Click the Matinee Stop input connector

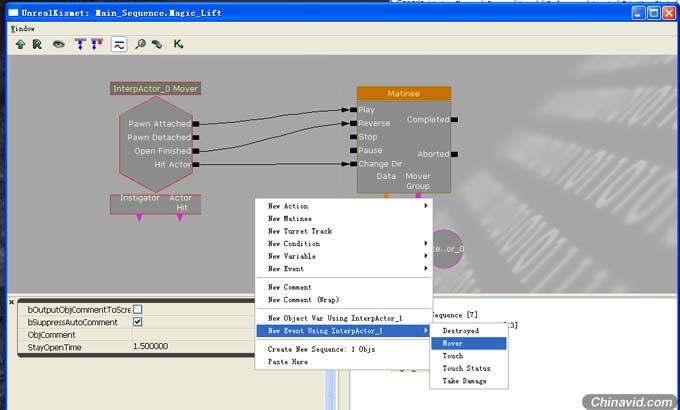354,137
